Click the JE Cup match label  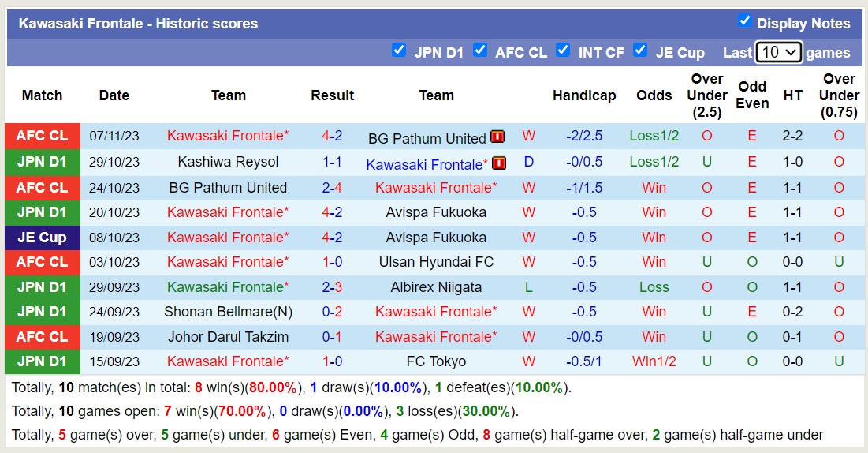(42, 238)
